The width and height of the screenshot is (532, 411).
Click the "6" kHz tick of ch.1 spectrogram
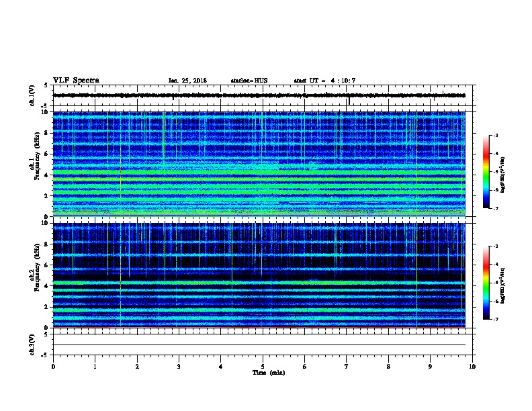(46, 154)
